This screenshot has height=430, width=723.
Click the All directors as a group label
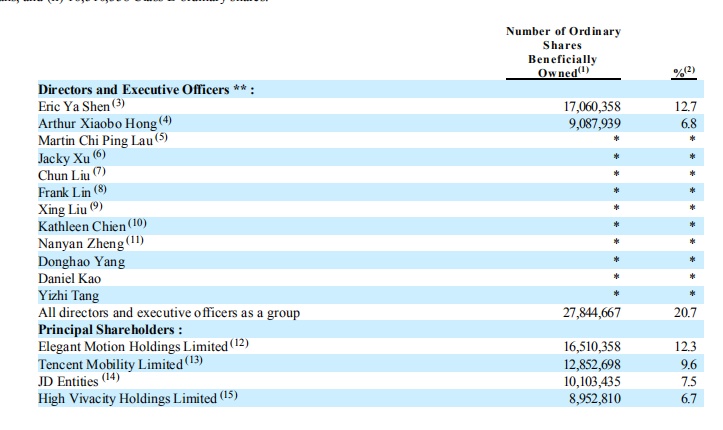169,312
